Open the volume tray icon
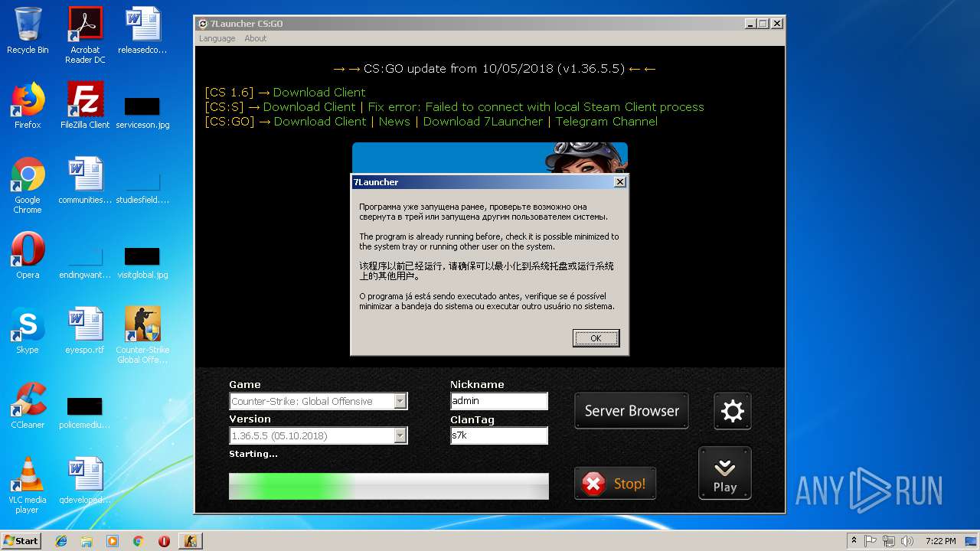The height and width of the screenshot is (551, 980). click(906, 540)
